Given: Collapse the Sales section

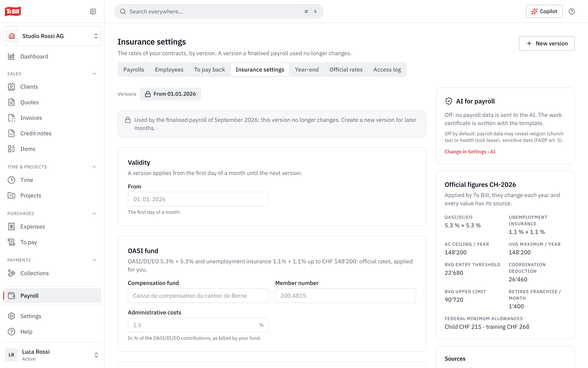Looking at the screenshot, I should coord(94,74).
